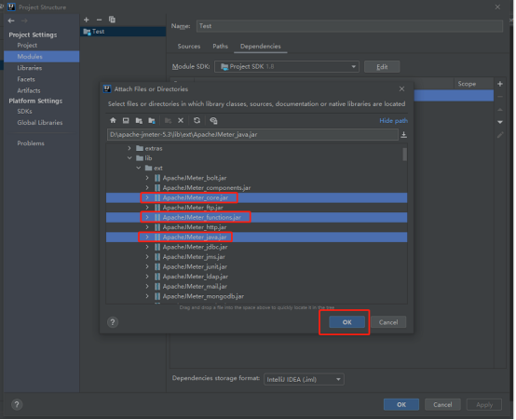Expand ApacheJMeter_ftp.jar node
The height and width of the screenshot is (420, 516).
pyautogui.click(x=147, y=208)
